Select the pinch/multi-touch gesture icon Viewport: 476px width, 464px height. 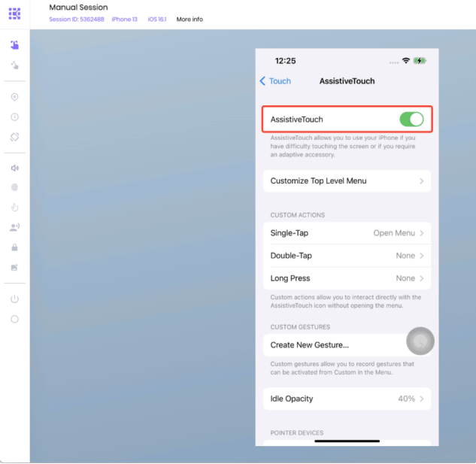pyautogui.click(x=14, y=65)
